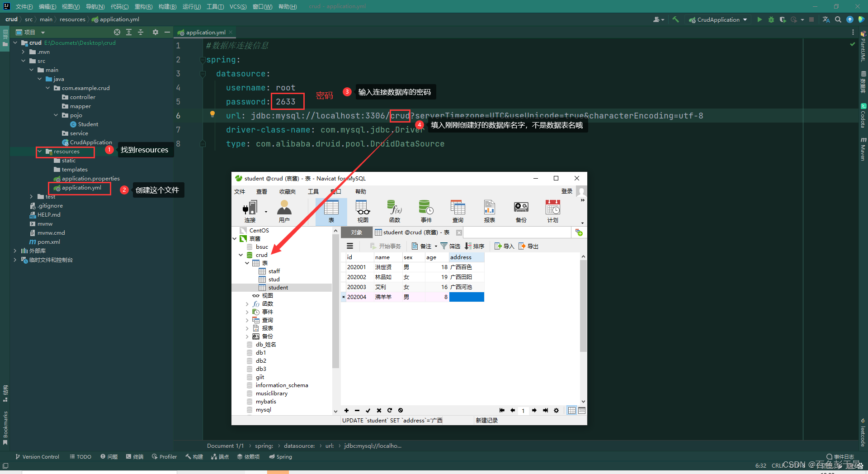
Task: Refresh table data icon in Navicat
Action: point(390,411)
